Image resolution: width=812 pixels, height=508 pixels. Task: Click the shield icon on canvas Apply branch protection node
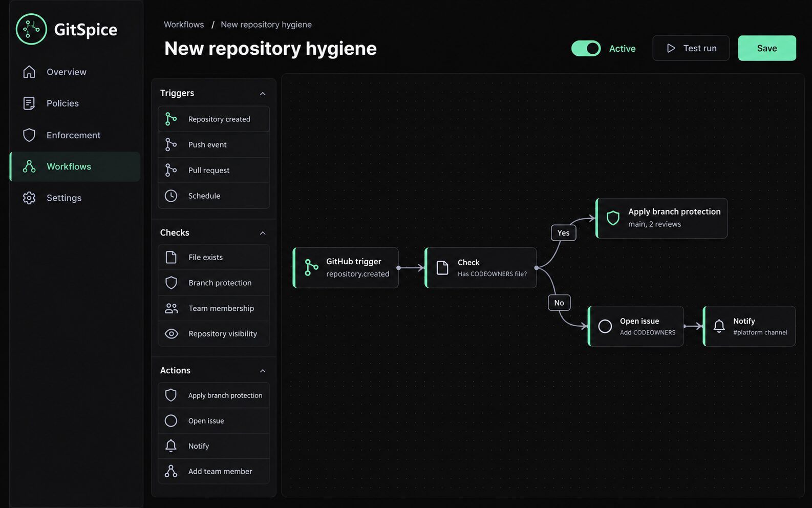(x=613, y=218)
